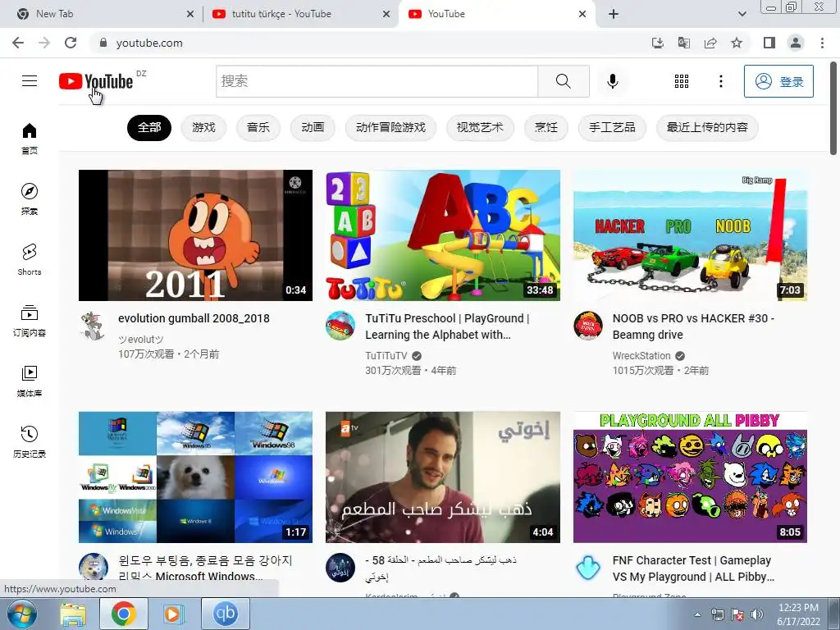Click the translate page icon

(683, 43)
